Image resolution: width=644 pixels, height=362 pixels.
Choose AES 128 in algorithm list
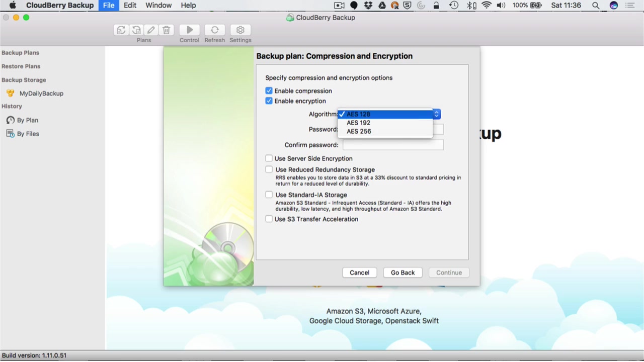(x=385, y=114)
